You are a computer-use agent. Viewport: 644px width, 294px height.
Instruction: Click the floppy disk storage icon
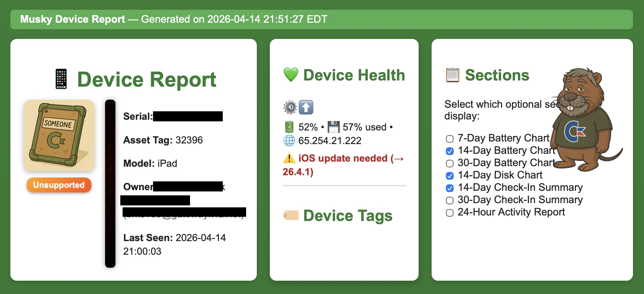tap(334, 127)
